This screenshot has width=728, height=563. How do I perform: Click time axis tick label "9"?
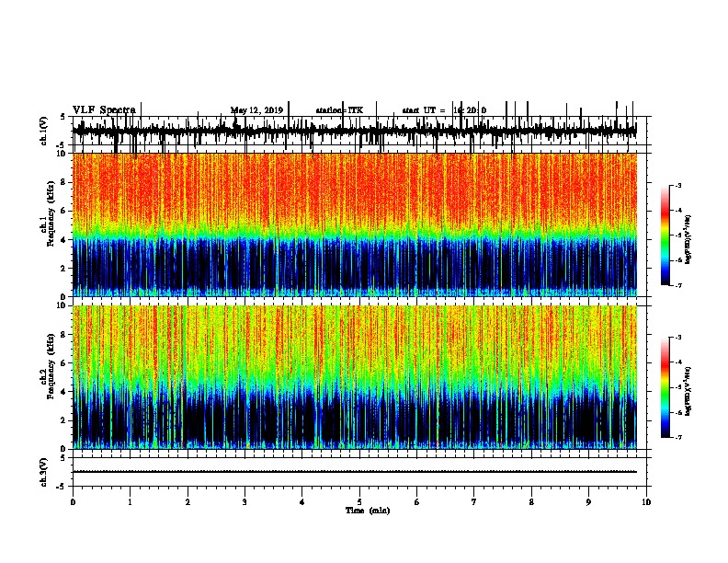point(588,502)
